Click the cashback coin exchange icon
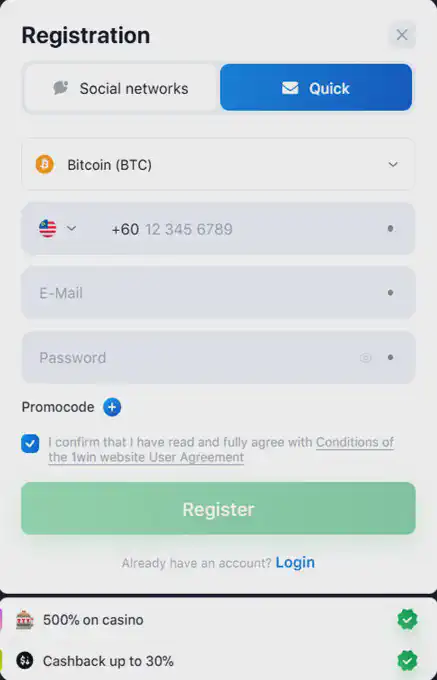This screenshot has width=437, height=680. coord(25,661)
